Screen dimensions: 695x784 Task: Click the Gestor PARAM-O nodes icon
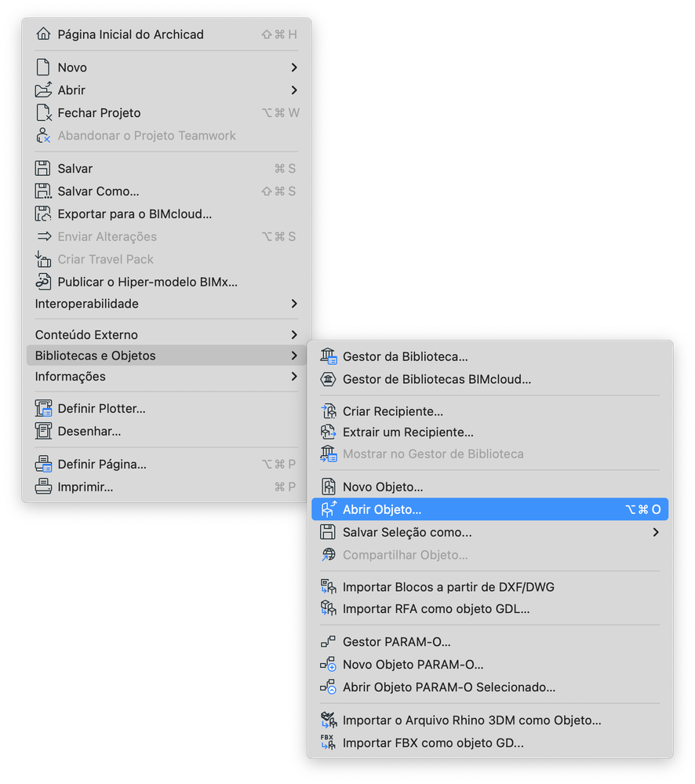click(328, 641)
